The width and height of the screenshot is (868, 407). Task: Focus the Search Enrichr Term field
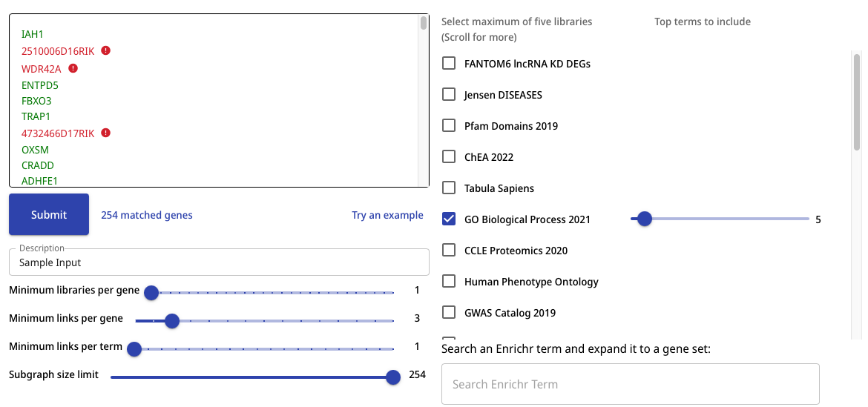(630, 384)
